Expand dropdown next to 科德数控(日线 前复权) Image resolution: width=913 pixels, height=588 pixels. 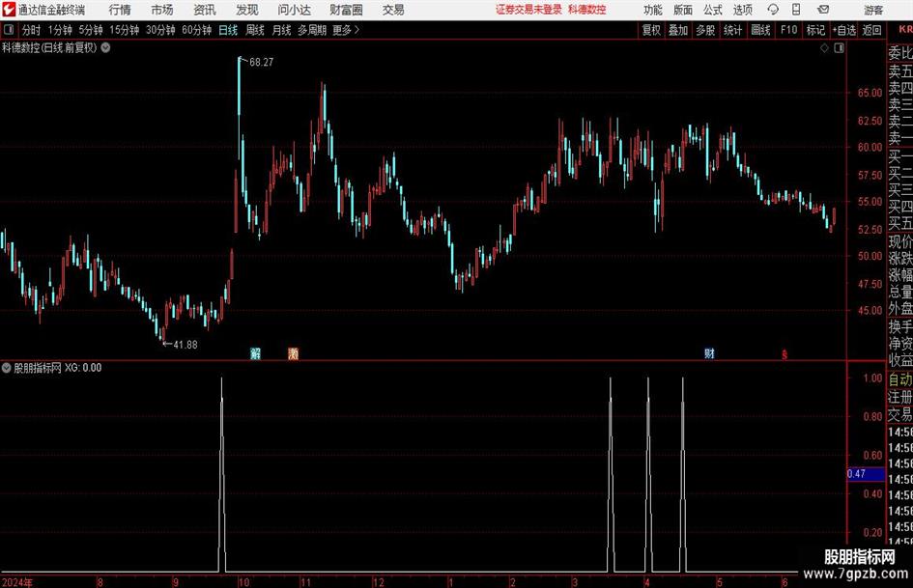(x=105, y=47)
